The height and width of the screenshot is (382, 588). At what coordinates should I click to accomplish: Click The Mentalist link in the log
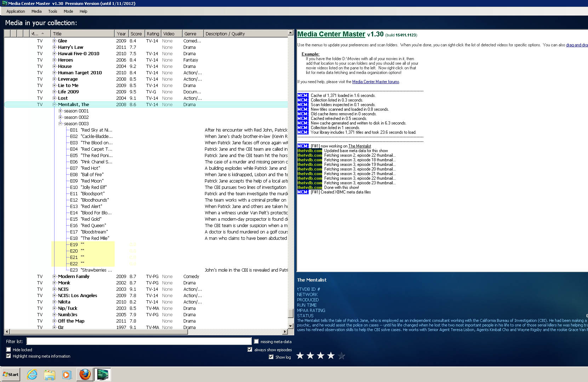pos(360,146)
